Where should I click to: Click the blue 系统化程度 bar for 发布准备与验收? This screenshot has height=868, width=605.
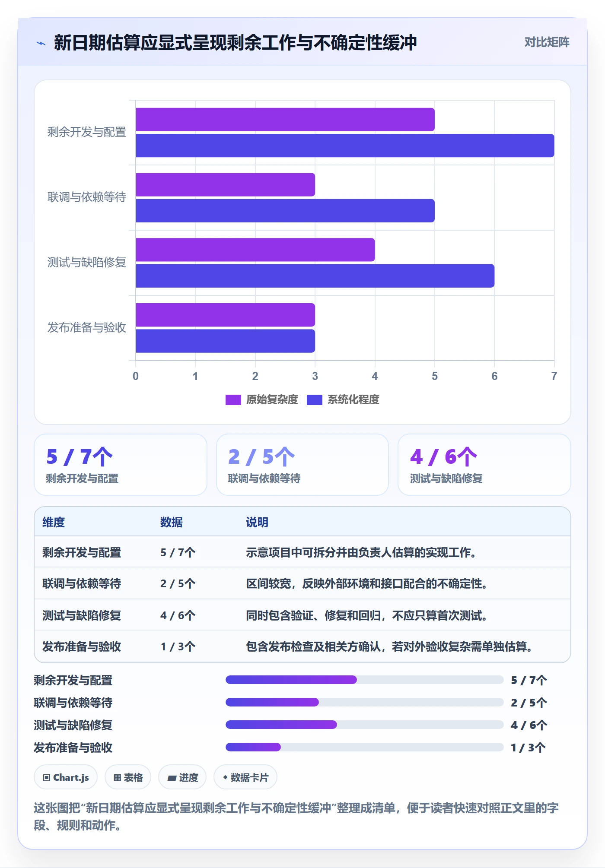point(226,341)
